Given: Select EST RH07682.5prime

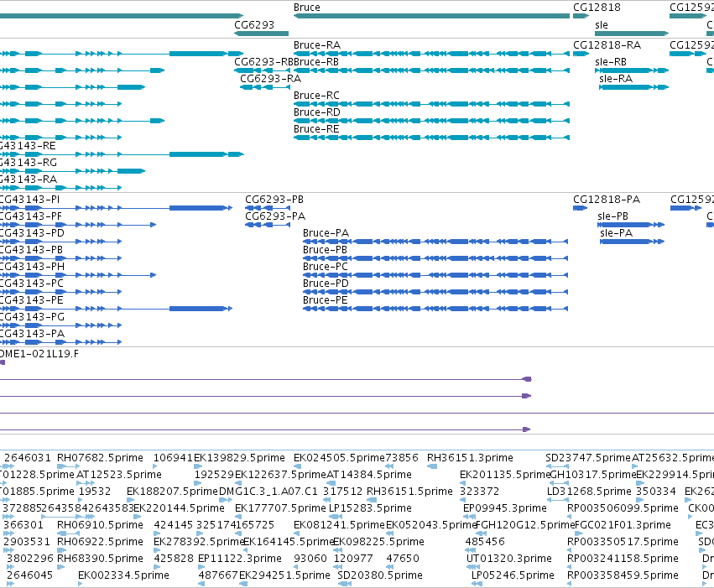Looking at the screenshot, I should pos(100,458).
